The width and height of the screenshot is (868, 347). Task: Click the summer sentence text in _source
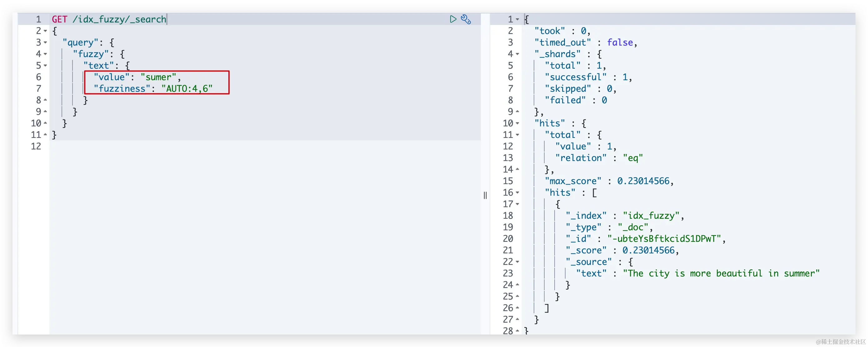point(721,273)
